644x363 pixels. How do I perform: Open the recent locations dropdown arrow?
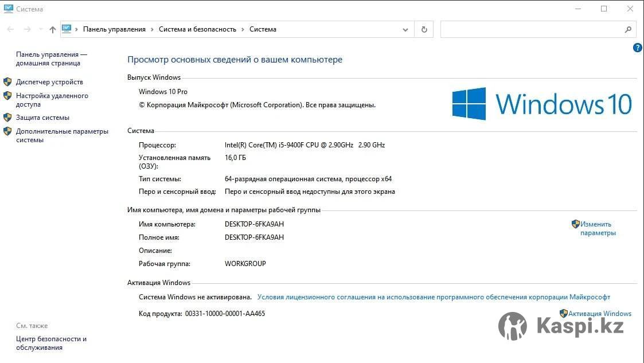pos(41,29)
